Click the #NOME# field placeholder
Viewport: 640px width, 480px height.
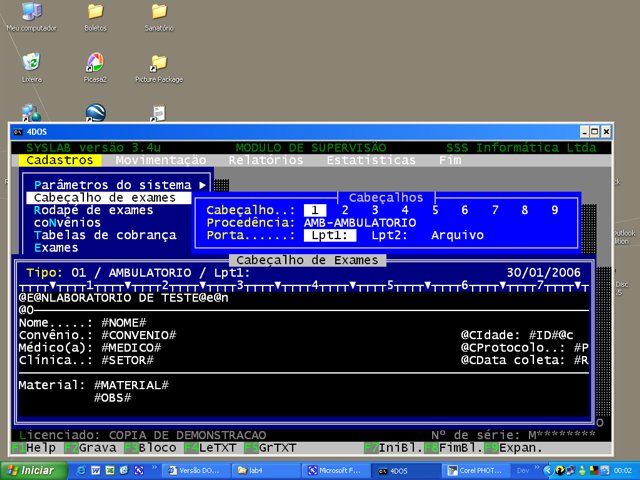pyautogui.click(x=124, y=323)
